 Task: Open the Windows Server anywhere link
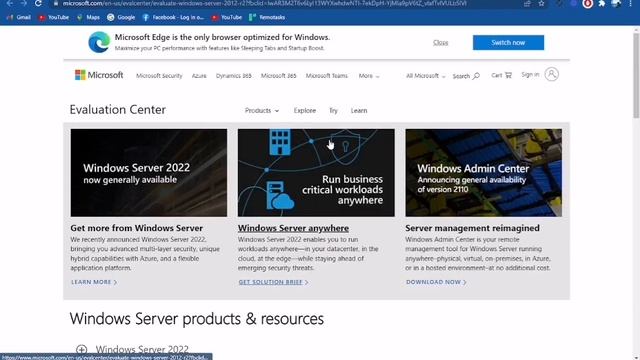pyautogui.click(x=293, y=228)
